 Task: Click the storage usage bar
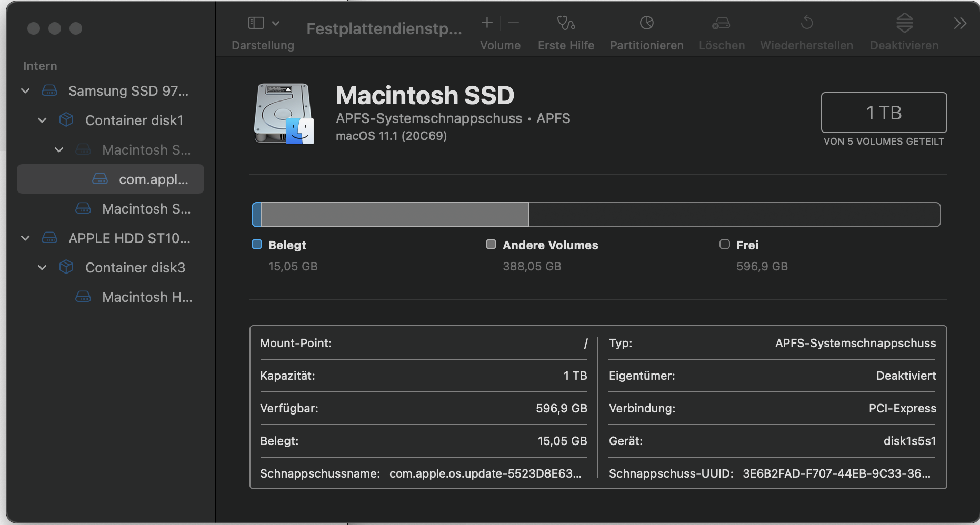(596, 215)
